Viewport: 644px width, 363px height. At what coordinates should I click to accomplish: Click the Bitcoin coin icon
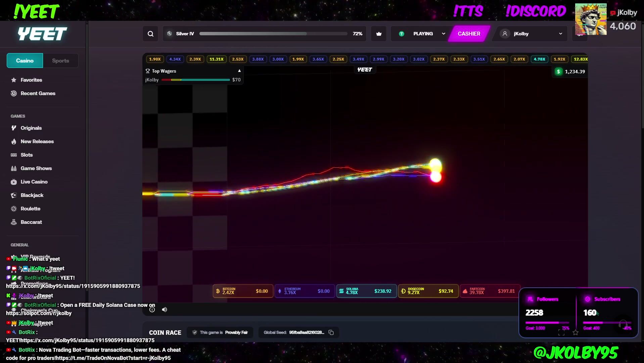[218, 291]
